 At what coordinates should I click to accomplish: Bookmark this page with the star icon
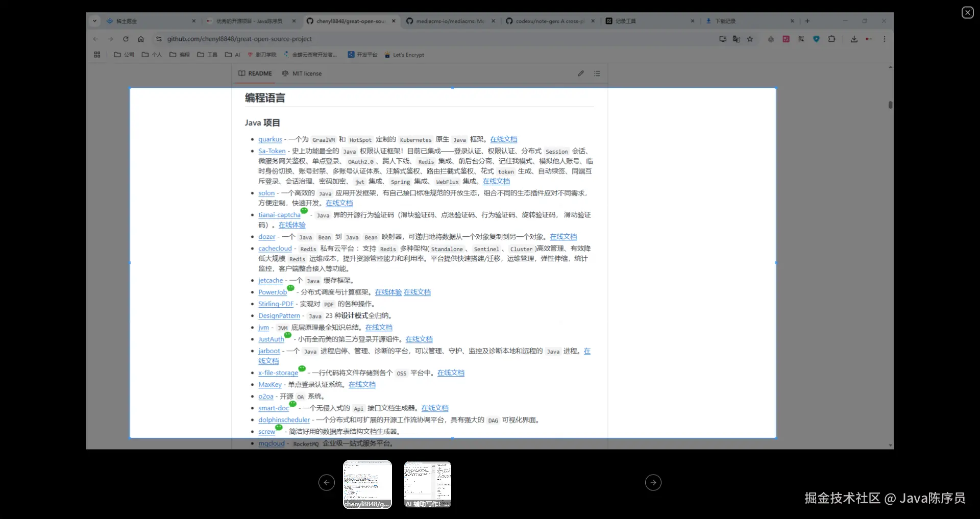tap(750, 39)
